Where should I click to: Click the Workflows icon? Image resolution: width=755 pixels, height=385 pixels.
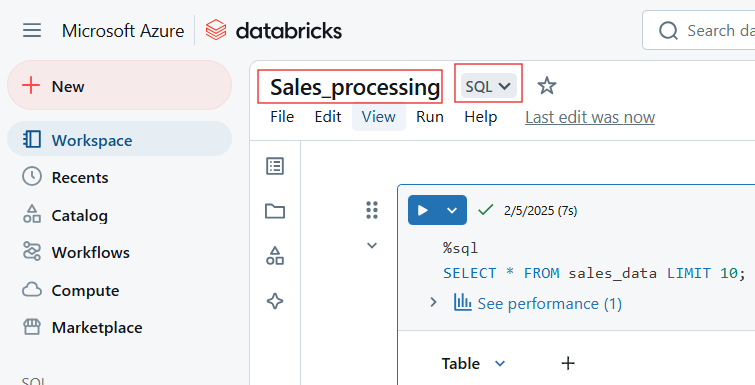click(x=32, y=251)
